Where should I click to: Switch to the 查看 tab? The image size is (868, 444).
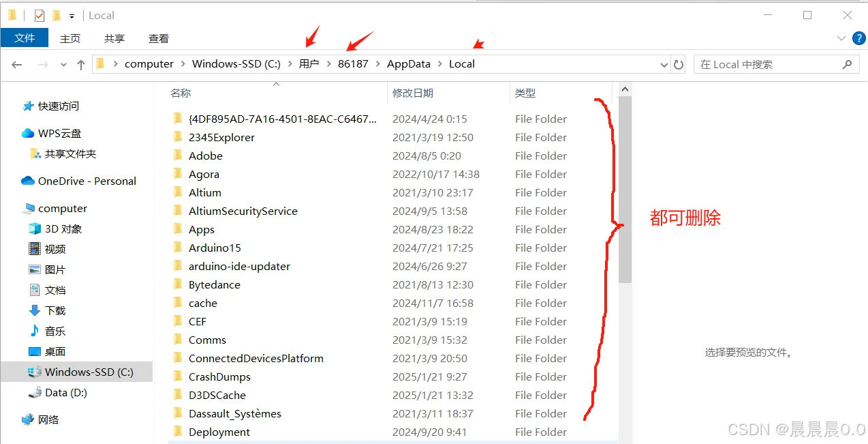(x=159, y=38)
